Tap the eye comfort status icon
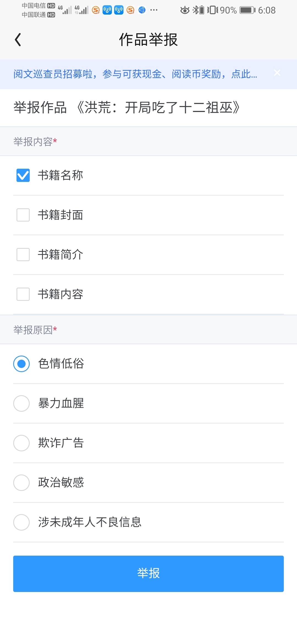Image resolution: width=297 pixels, height=644 pixels. click(x=185, y=10)
